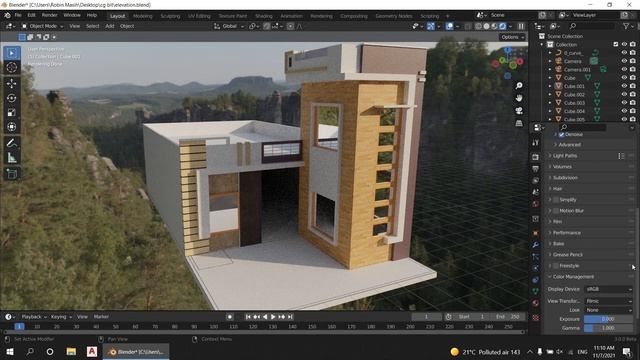Select rendered viewport shading mode
The height and width of the screenshot is (360, 640).
(502, 26)
